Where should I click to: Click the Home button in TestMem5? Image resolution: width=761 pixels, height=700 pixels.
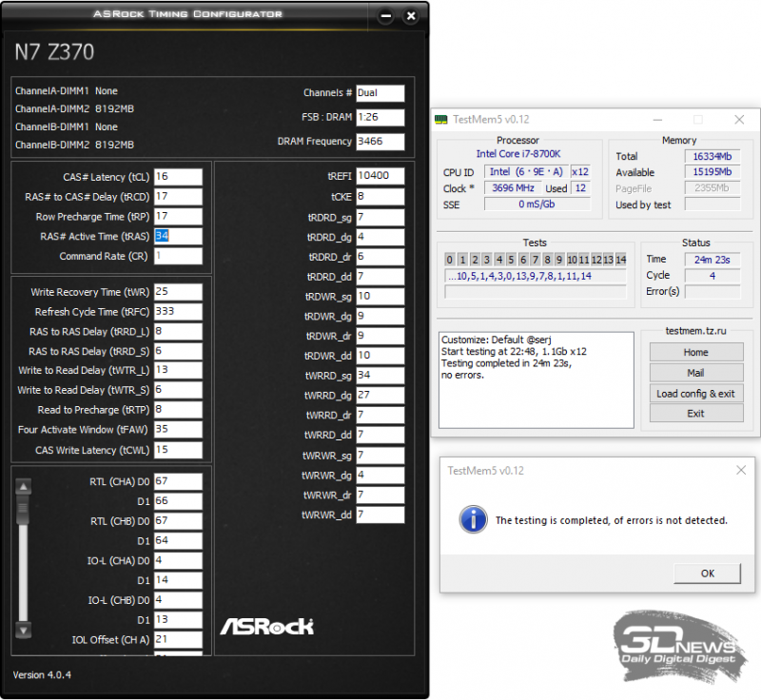coord(695,352)
